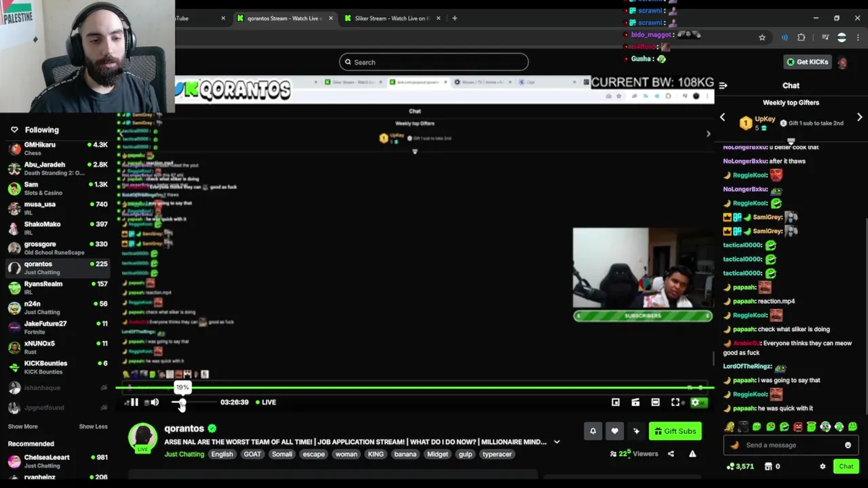Open the chat settings gear

pyautogui.click(x=823, y=466)
